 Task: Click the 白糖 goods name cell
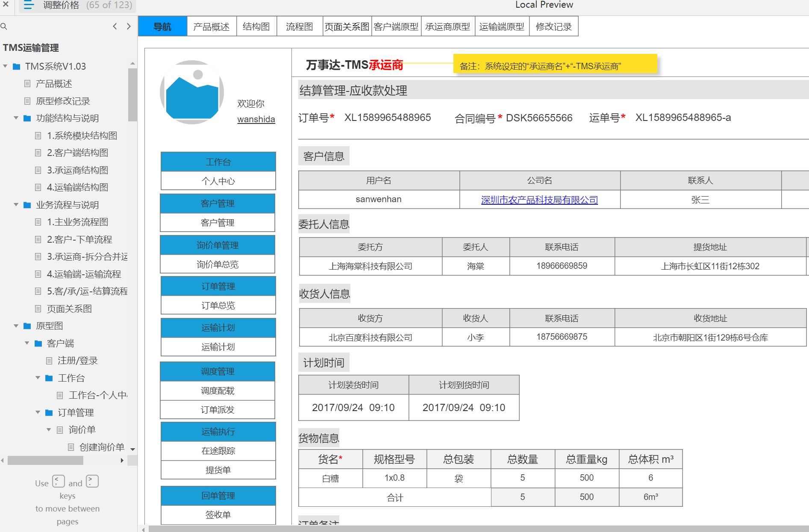(x=330, y=478)
